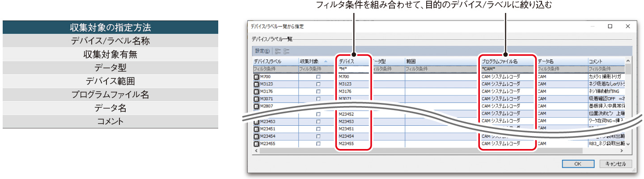This screenshot has height=179, width=644.
Task: Enable the 収集対象 checkbox for M3176
Action: click(318, 91)
